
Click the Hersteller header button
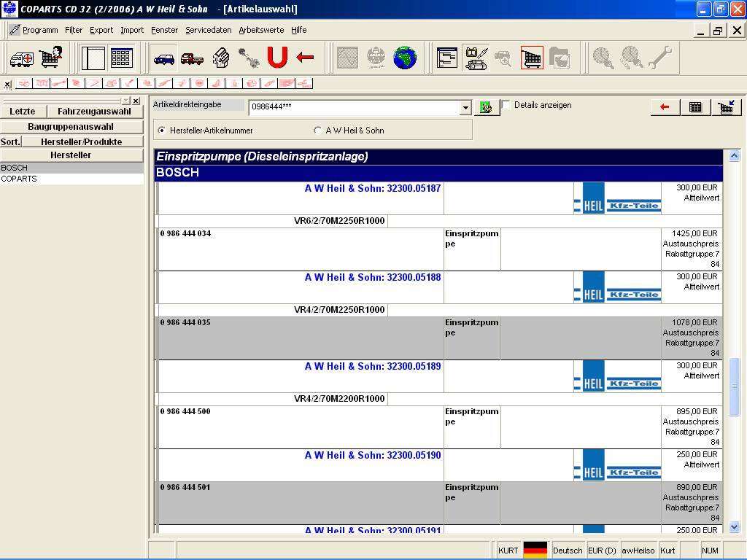[x=71, y=155]
